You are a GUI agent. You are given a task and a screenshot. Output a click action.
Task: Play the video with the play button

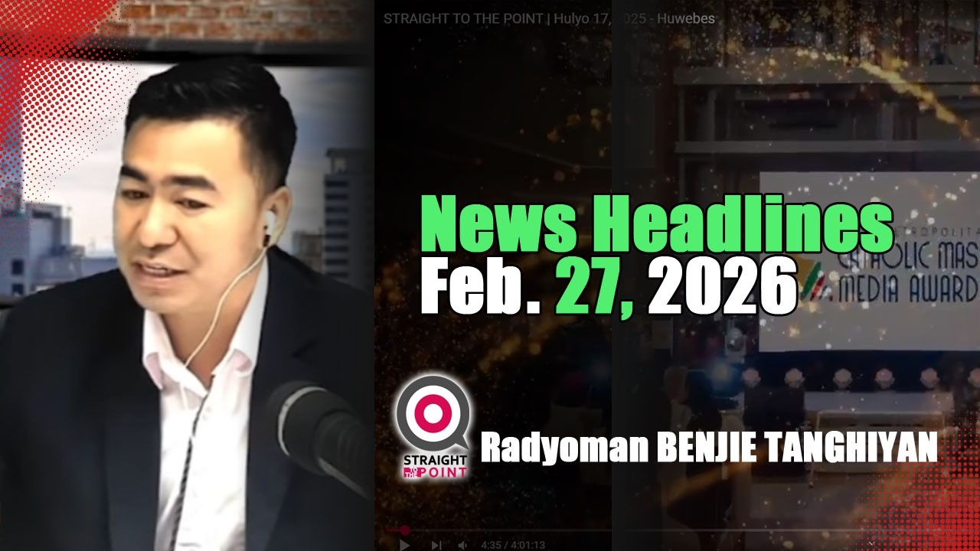click(x=406, y=545)
